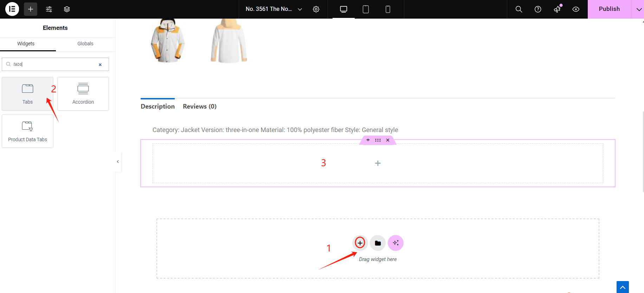Click the Elementor logo icon

coord(12,9)
